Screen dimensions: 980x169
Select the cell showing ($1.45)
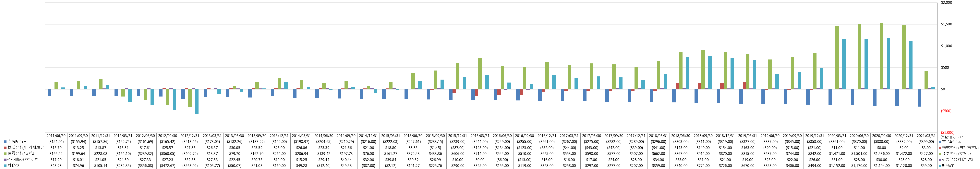tap(436, 148)
